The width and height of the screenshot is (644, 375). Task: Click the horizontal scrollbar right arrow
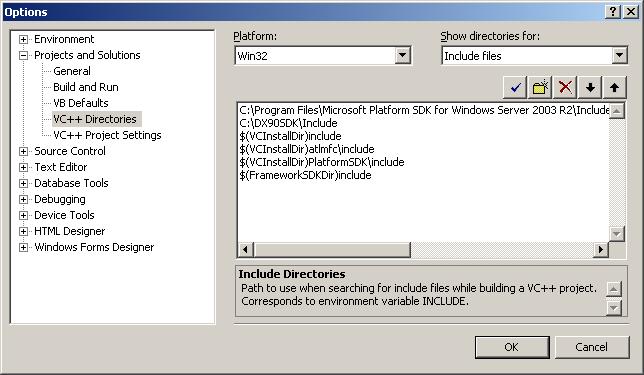coord(601,249)
